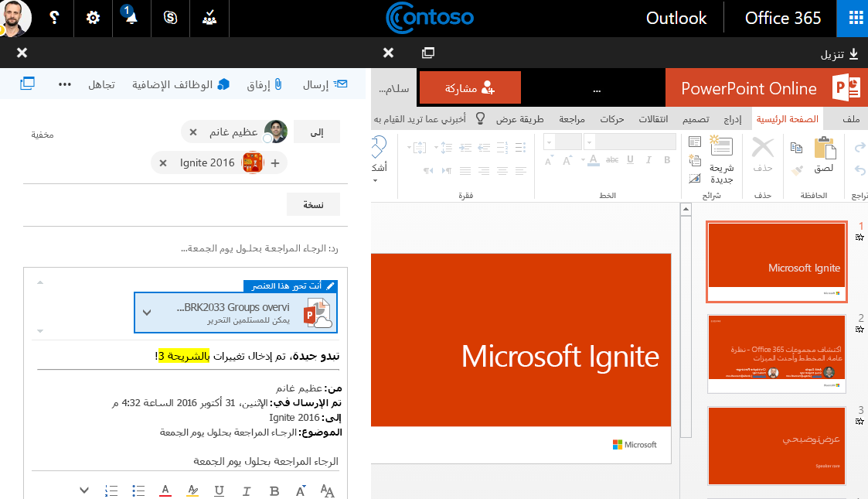Screen dimensions: 868x499
Task: Click the ribbon font color A swatch
Action: [x=593, y=160]
